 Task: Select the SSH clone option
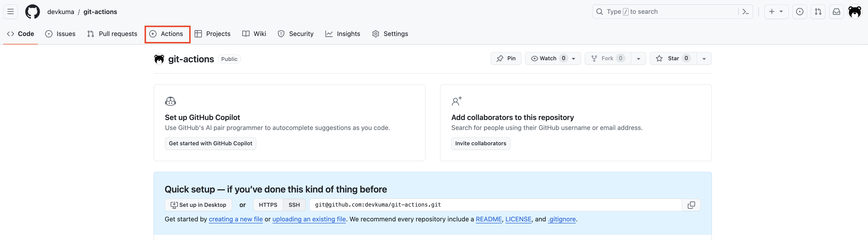coord(294,205)
